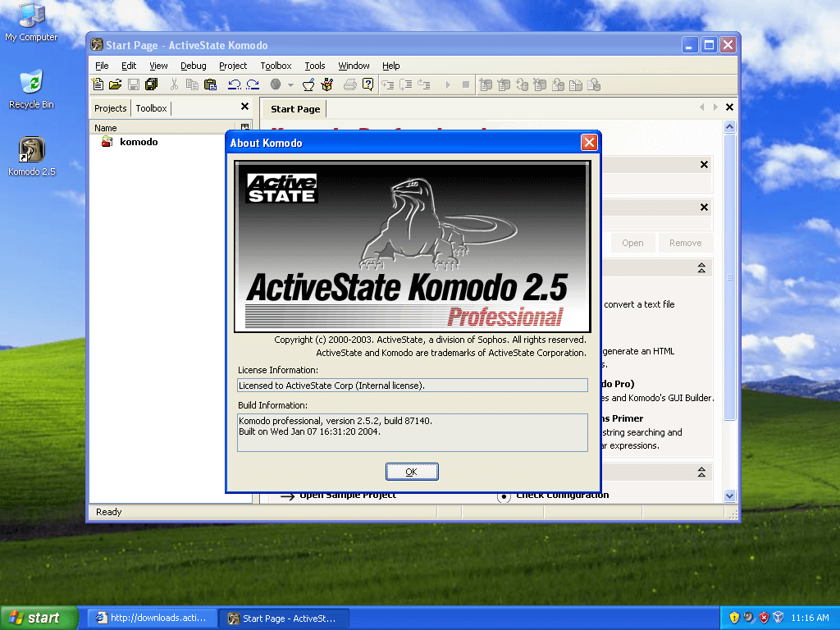
Task: Click the Komodo 2.5 splash image
Action: [x=413, y=246]
